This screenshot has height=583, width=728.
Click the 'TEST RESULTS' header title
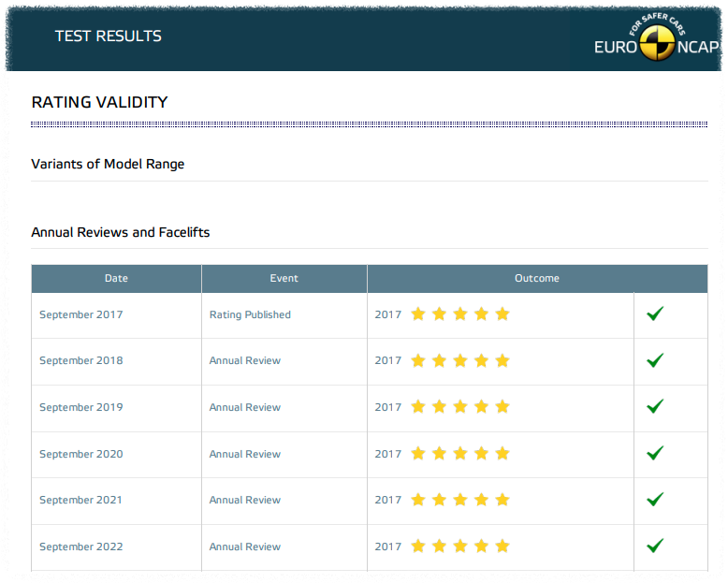(109, 36)
